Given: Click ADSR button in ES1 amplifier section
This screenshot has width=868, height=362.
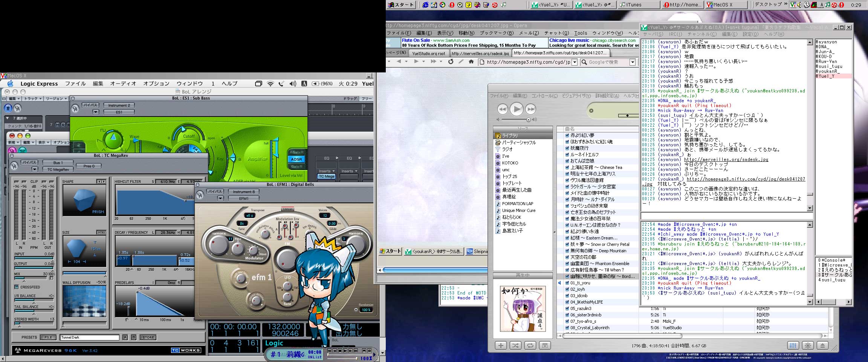Looking at the screenshot, I should point(296,159).
